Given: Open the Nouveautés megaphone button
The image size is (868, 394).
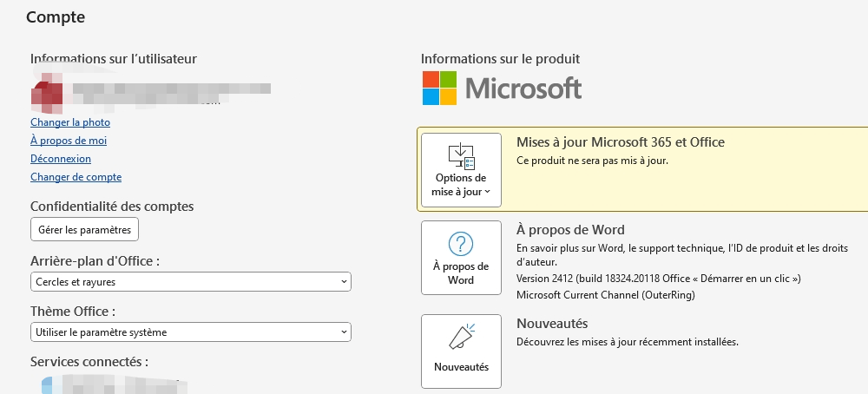Looking at the screenshot, I should (461, 351).
